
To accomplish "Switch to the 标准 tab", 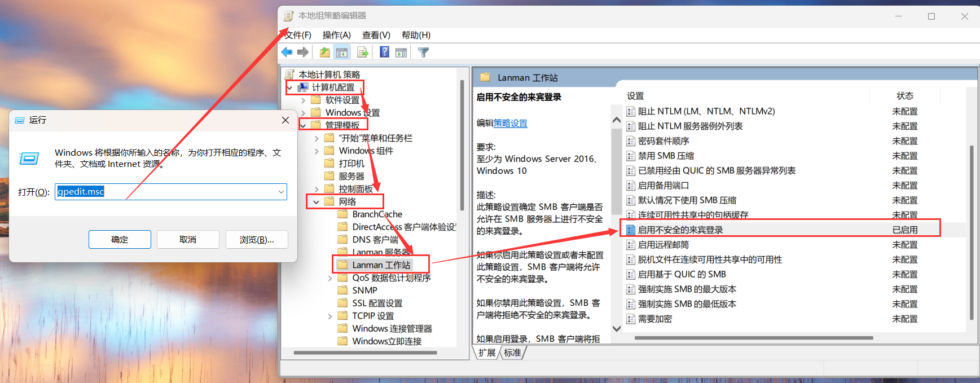I will click(x=513, y=353).
